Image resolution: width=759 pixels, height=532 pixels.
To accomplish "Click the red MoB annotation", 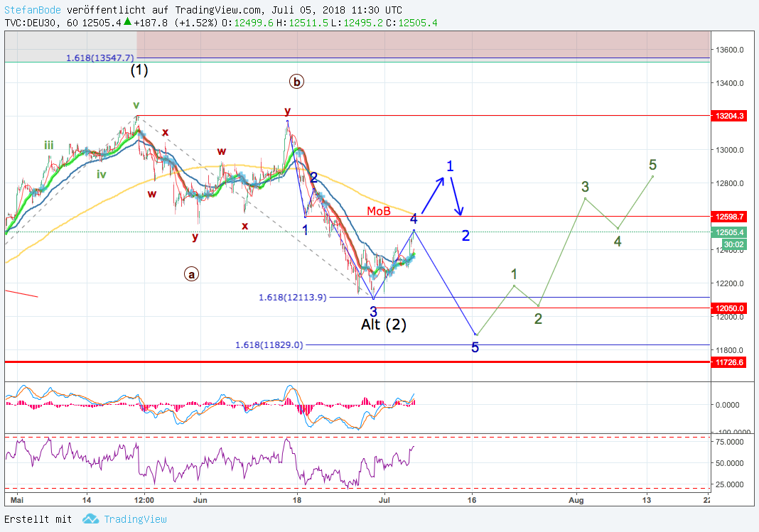I will (x=379, y=212).
